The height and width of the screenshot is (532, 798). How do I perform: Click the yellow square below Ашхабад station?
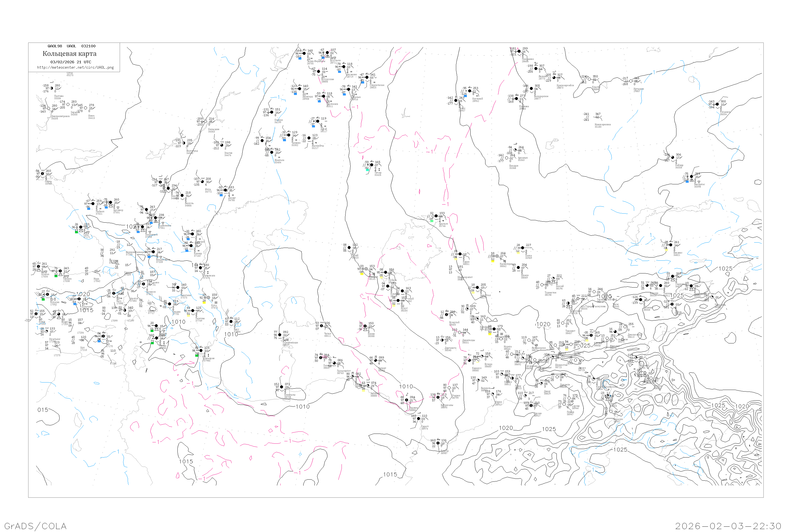point(363,390)
